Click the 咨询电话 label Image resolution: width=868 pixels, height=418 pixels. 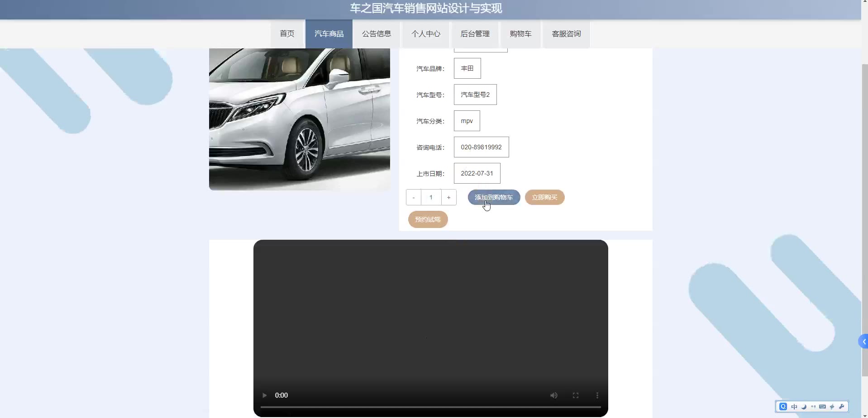tap(430, 147)
